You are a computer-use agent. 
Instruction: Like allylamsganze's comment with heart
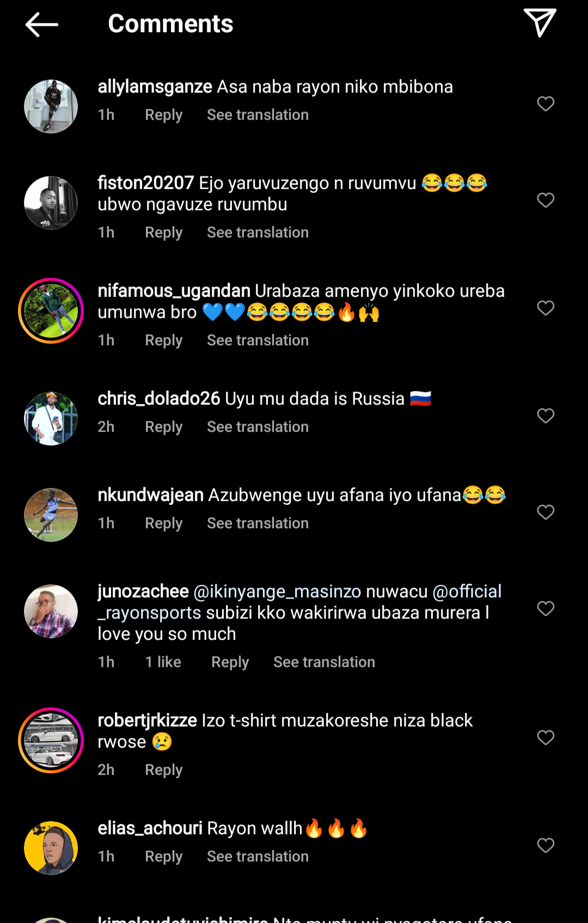coord(546,103)
